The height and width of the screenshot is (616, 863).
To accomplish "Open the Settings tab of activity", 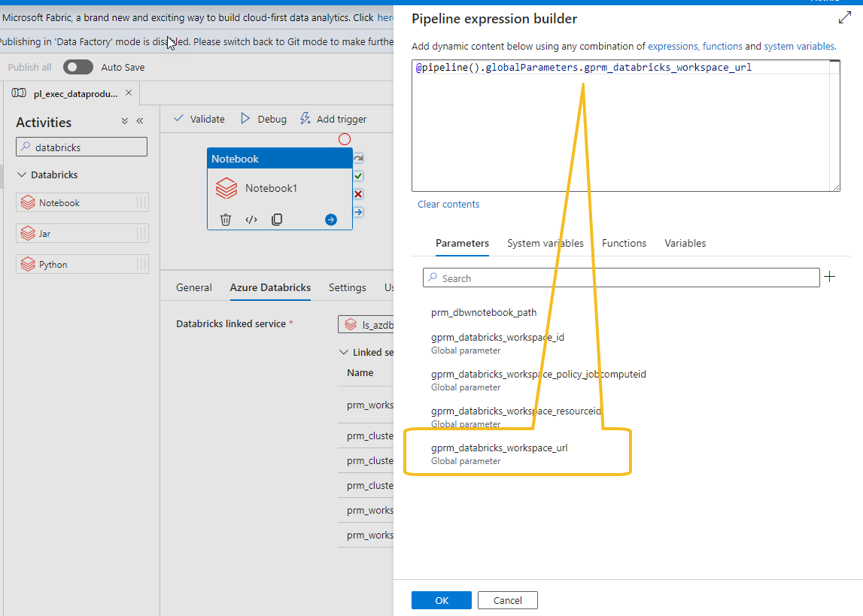I will point(348,287).
